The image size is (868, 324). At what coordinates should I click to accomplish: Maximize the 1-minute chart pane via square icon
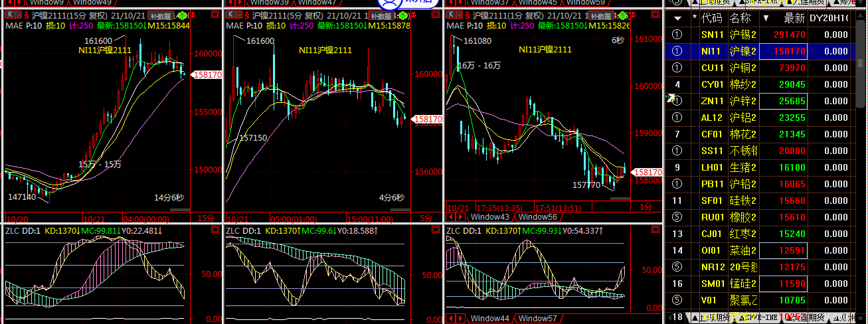[655, 15]
